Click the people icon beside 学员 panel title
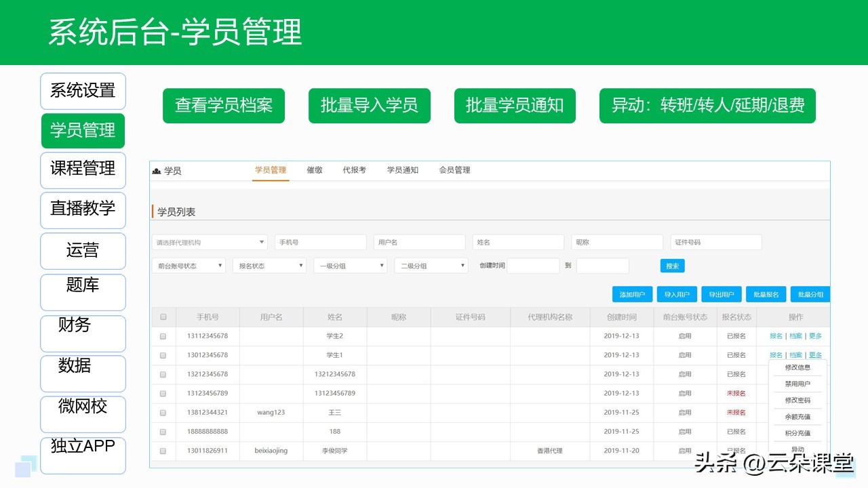868x488 pixels. [x=157, y=170]
